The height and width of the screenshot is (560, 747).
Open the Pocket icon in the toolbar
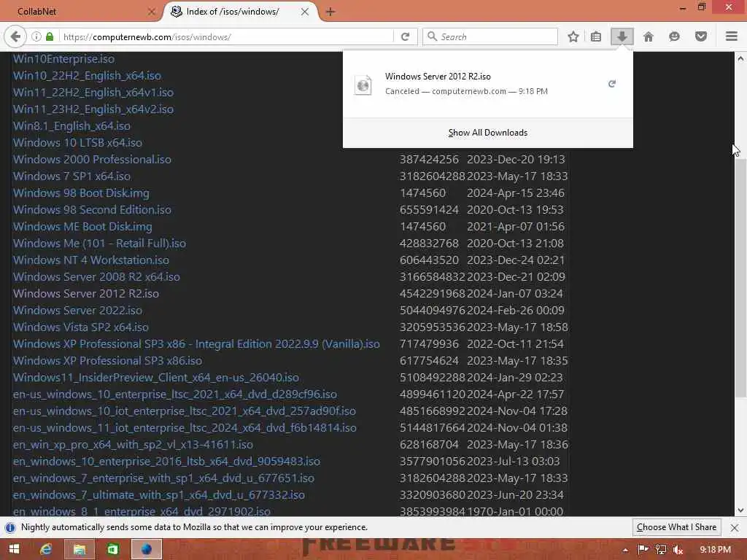pos(701,36)
